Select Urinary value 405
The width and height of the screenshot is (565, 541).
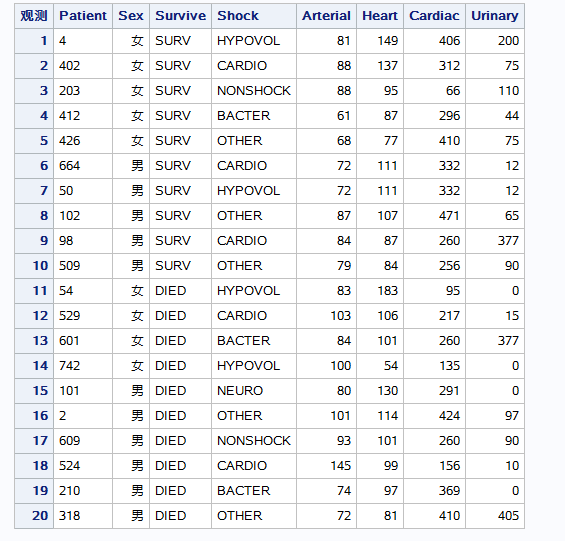495,516
